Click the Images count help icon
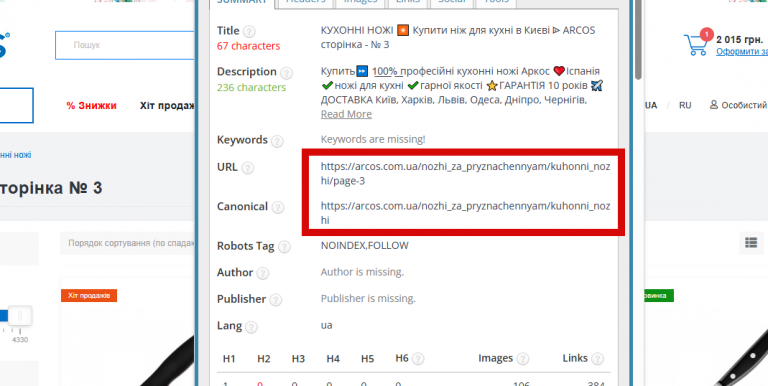Image resolution: width=768 pixels, height=386 pixels. click(x=523, y=359)
